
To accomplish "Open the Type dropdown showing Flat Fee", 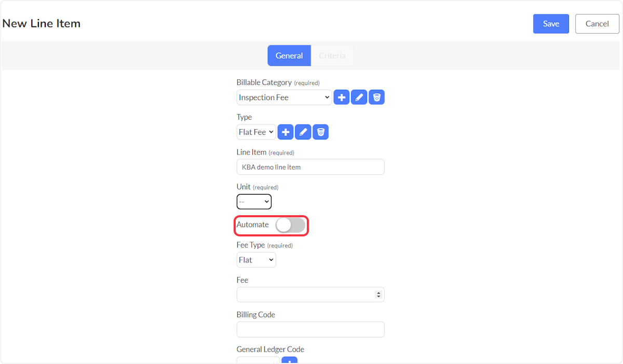I will point(256,132).
